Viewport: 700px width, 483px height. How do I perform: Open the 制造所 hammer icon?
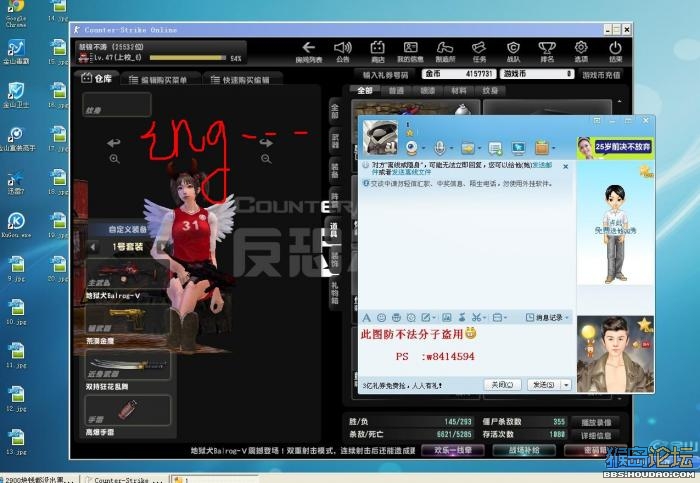point(445,47)
